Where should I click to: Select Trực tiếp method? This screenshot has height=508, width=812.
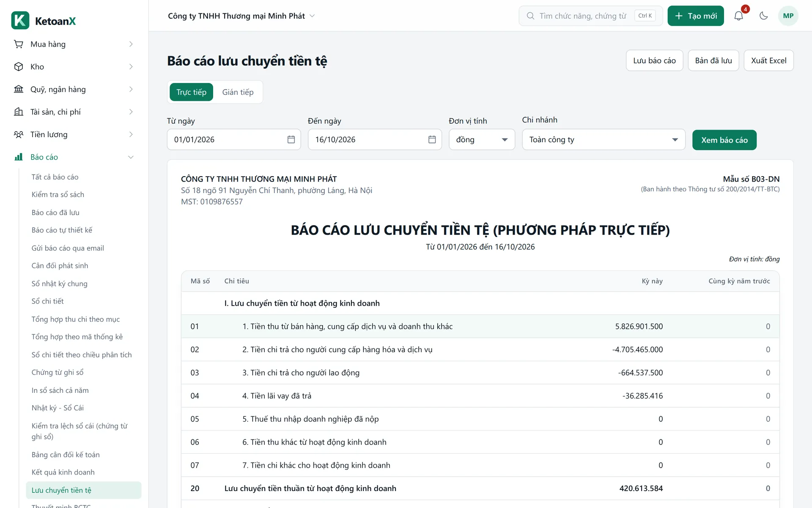click(x=191, y=92)
